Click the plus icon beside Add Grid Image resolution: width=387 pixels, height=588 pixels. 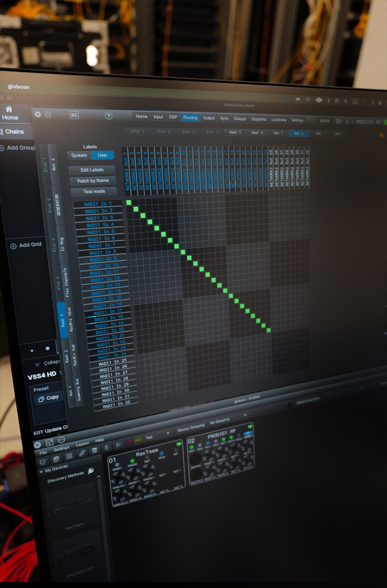coord(14,246)
